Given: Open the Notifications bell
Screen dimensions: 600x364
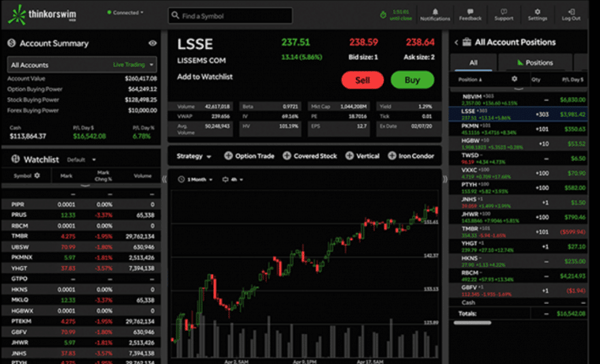Looking at the screenshot, I should tap(435, 13).
